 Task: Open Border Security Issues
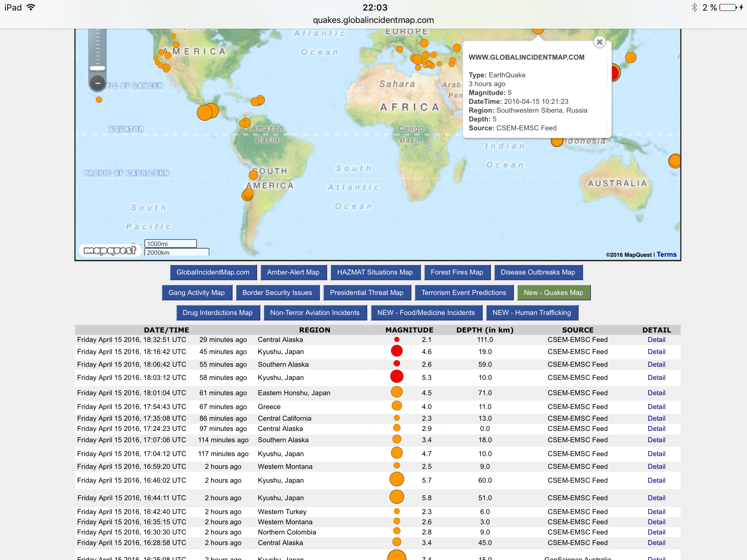pos(277,292)
